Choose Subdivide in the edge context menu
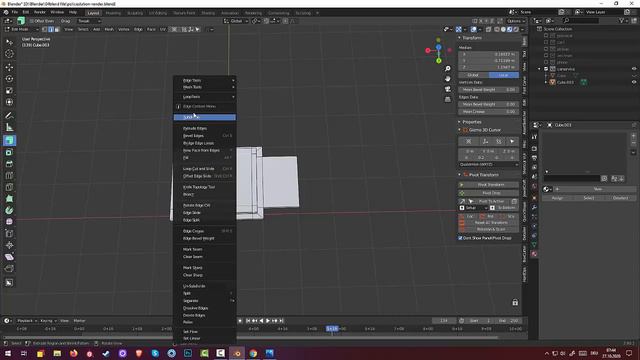 (204, 117)
